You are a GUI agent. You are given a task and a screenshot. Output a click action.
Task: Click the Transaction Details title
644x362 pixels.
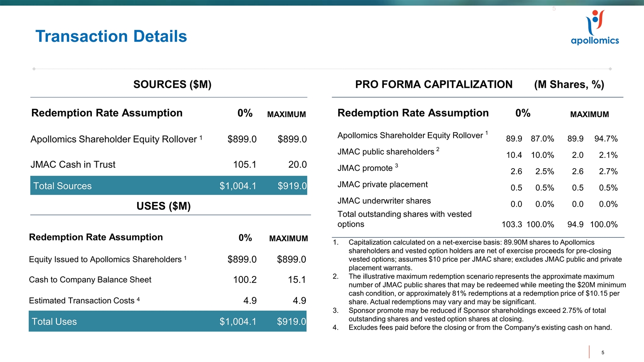[x=111, y=36]
